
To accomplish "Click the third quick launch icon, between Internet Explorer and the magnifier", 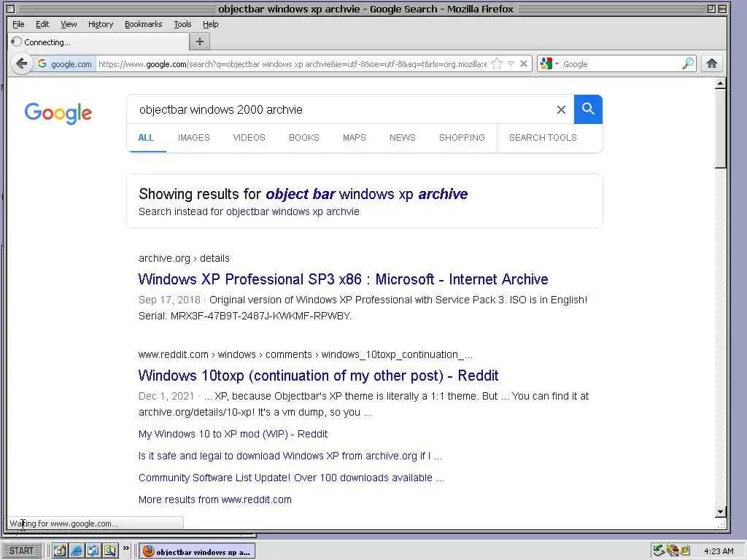I will [93, 551].
